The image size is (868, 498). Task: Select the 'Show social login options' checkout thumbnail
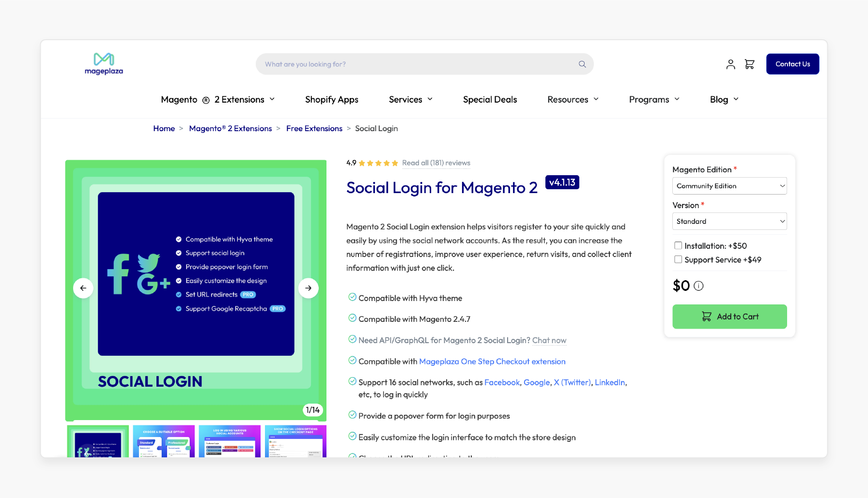tap(295, 441)
